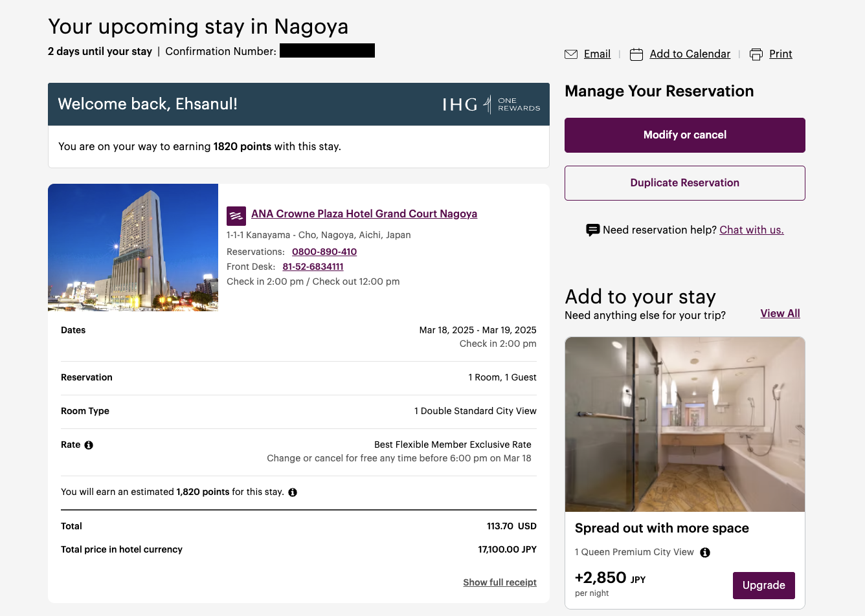The width and height of the screenshot is (865, 616).
Task: Select Add to Calendar link
Action: [x=690, y=54]
